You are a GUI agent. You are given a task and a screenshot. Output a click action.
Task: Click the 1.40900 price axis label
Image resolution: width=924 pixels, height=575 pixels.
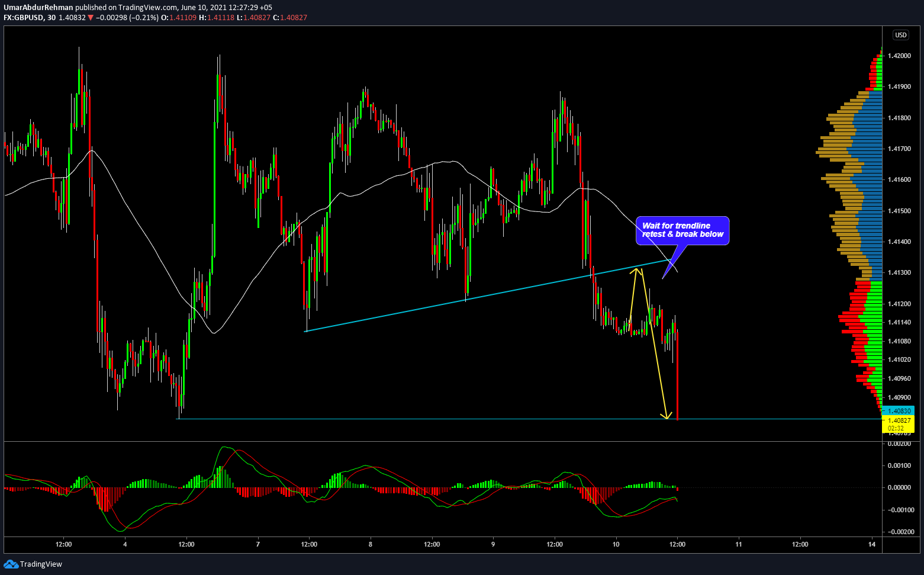pyautogui.click(x=899, y=397)
